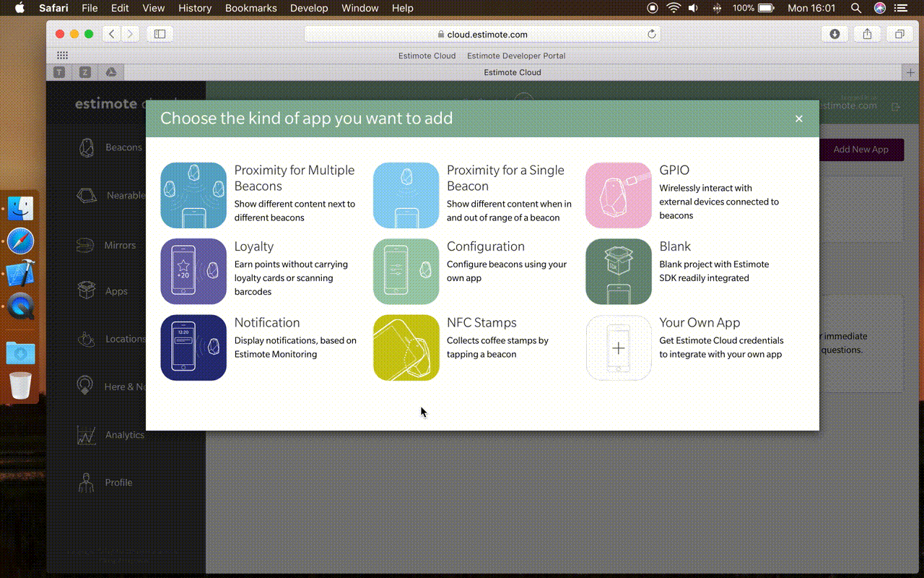924x578 pixels.
Task: Open the pinned T tab
Action: coord(59,72)
